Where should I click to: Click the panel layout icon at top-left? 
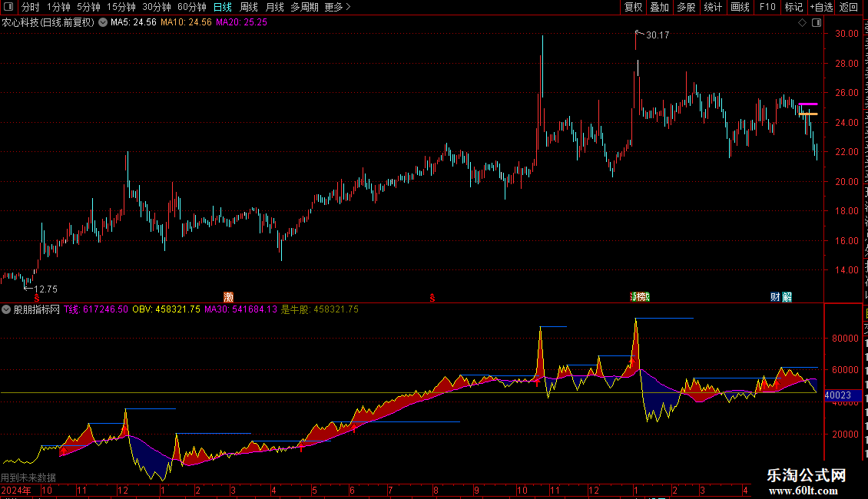click(x=8, y=7)
